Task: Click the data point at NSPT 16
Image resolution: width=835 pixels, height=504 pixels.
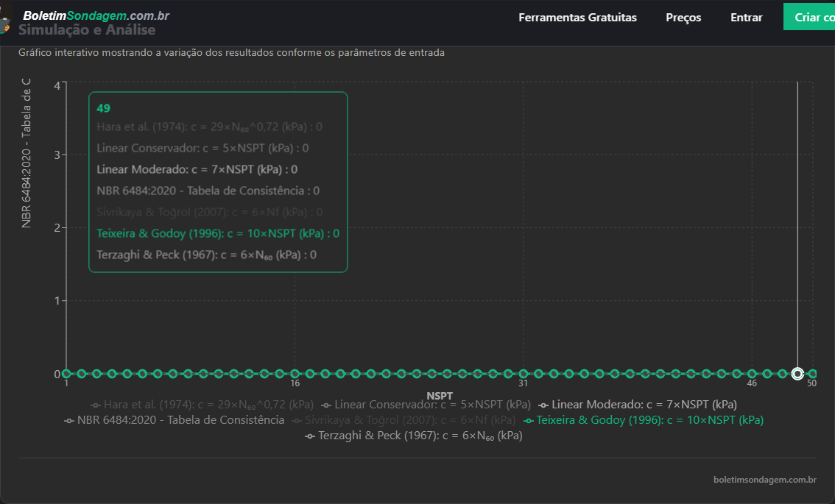Action: pyautogui.click(x=295, y=374)
